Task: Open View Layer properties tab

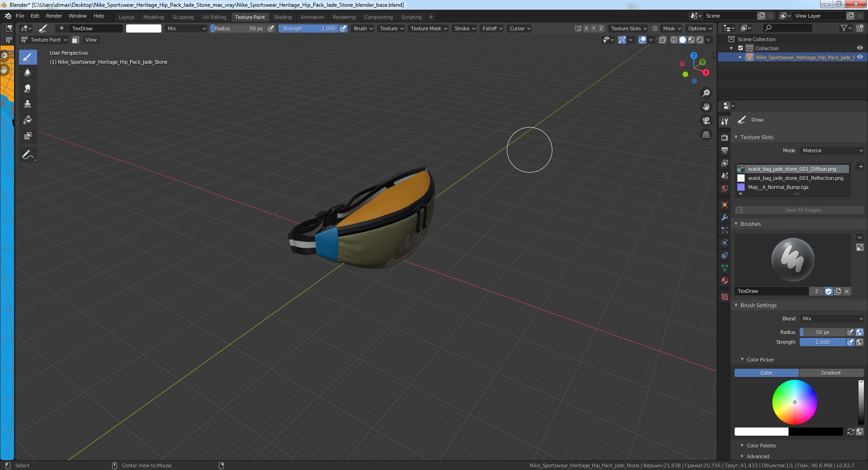Action: tap(725, 163)
